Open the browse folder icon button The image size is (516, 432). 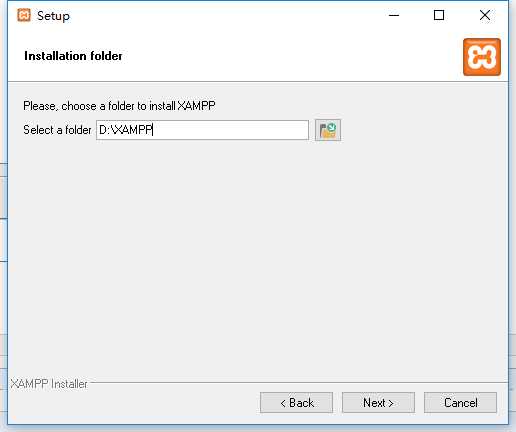tap(328, 130)
